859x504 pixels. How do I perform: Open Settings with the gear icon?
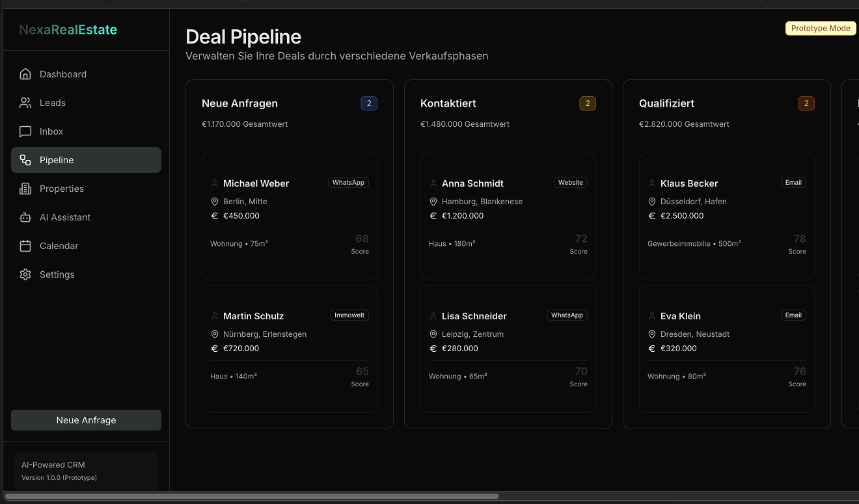pos(25,274)
